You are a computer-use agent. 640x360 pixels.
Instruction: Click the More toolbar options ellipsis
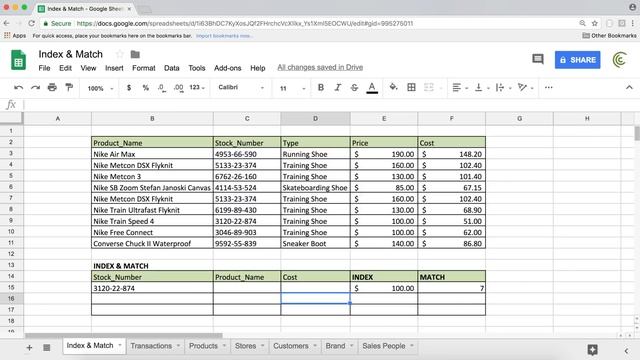coord(549,87)
